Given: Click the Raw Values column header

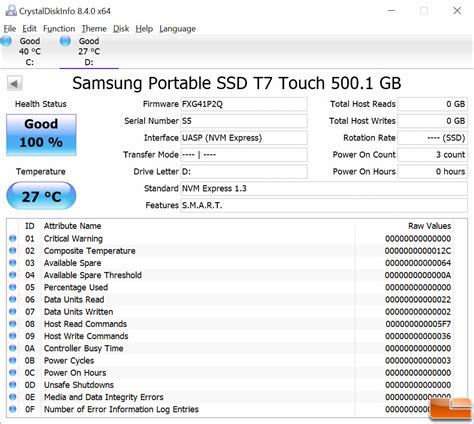Looking at the screenshot, I should click(x=429, y=226).
